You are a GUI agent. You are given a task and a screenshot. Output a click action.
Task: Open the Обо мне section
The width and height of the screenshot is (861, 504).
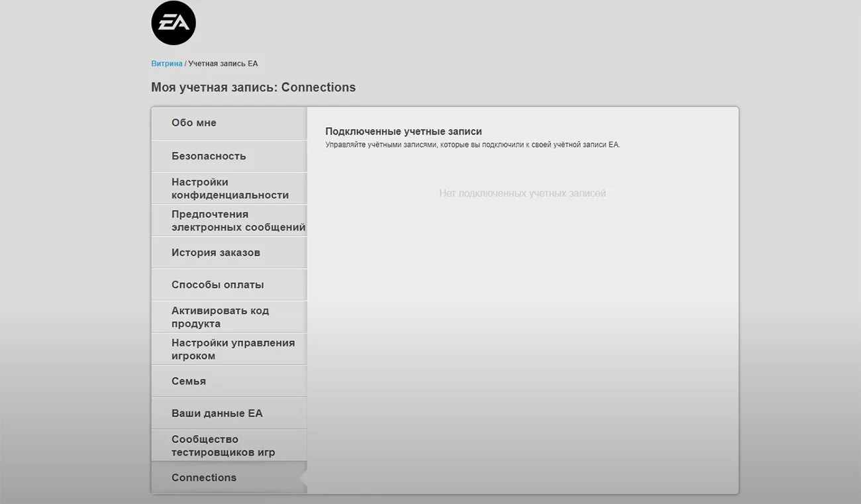pos(229,123)
